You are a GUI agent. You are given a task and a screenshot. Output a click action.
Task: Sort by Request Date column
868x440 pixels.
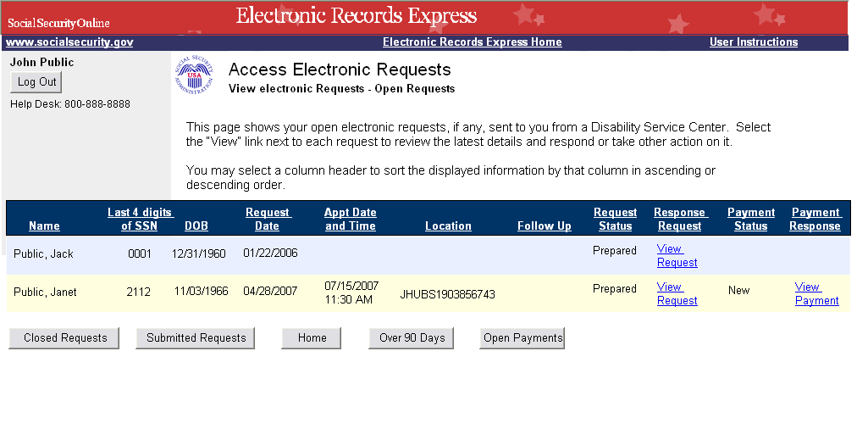coord(267,220)
